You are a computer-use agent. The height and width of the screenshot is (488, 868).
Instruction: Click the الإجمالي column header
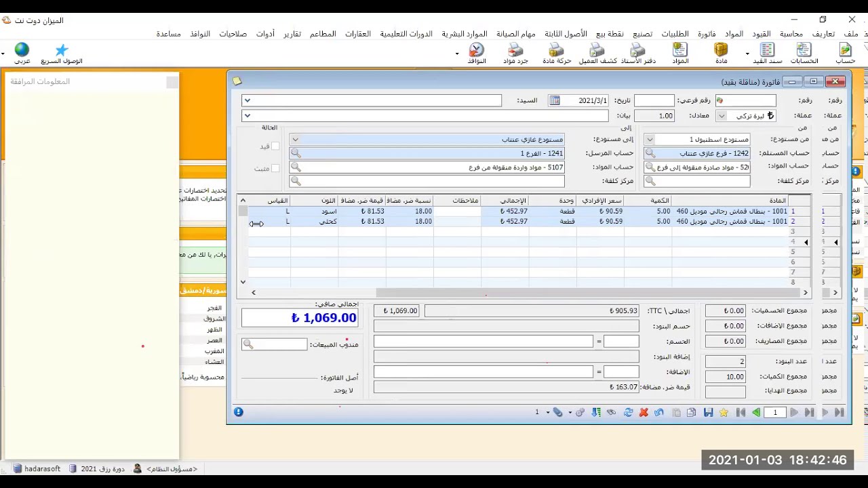pos(504,201)
